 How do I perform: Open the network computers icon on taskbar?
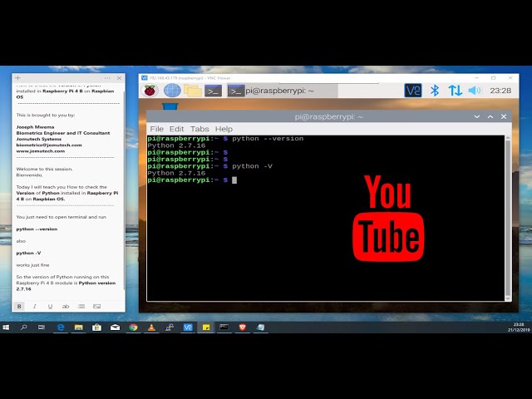pos(170,328)
